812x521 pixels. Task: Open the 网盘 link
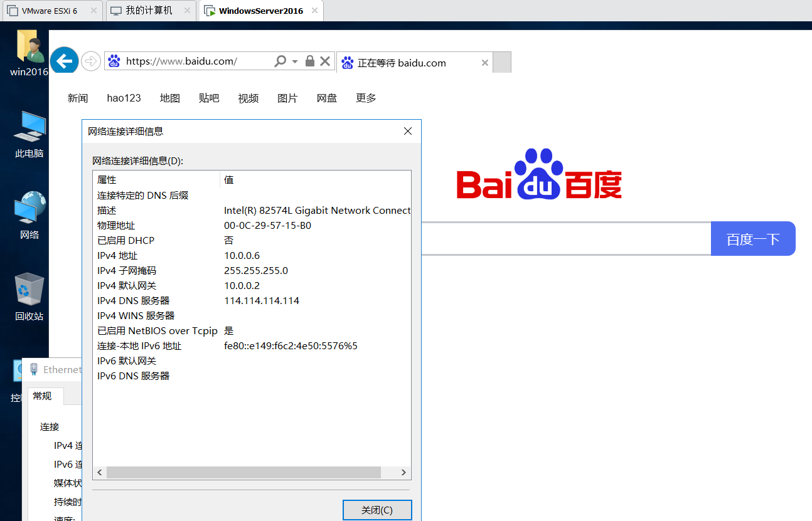[327, 98]
